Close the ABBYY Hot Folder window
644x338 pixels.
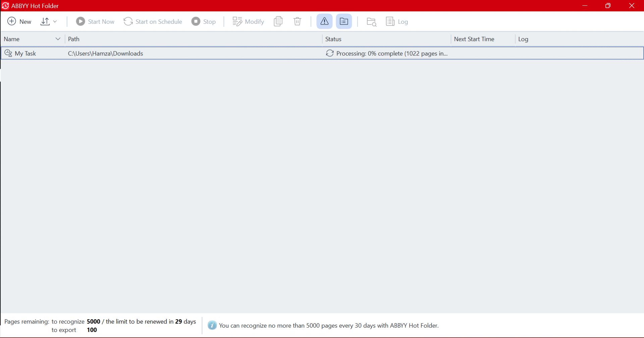coord(632,6)
